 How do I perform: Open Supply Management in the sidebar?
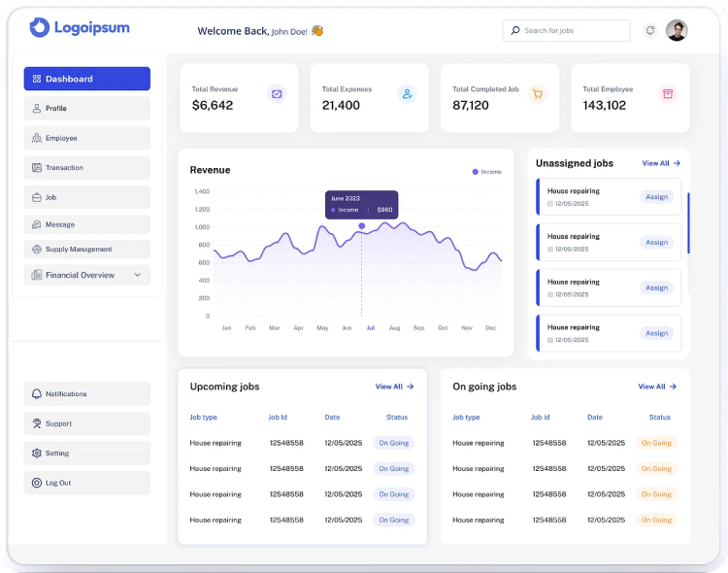[87, 250]
